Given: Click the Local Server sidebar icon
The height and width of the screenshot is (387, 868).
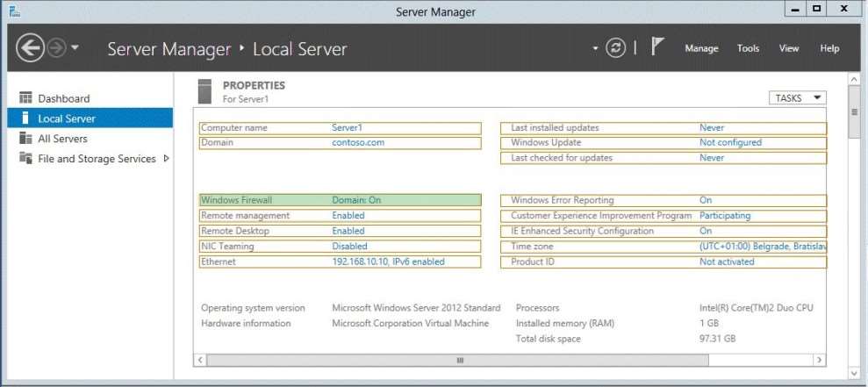Looking at the screenshot, I should click(25, 118).
